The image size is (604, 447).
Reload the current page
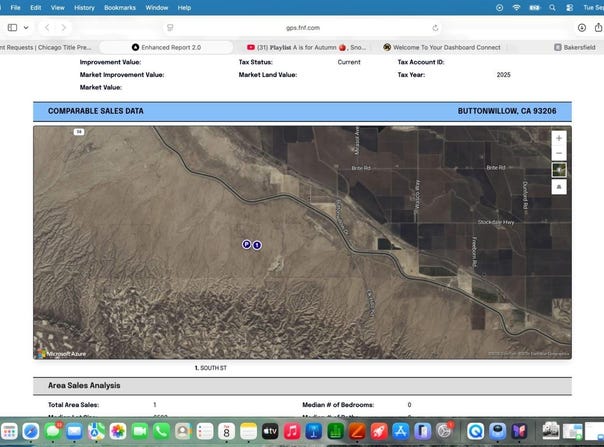click(x=435, y=28)
